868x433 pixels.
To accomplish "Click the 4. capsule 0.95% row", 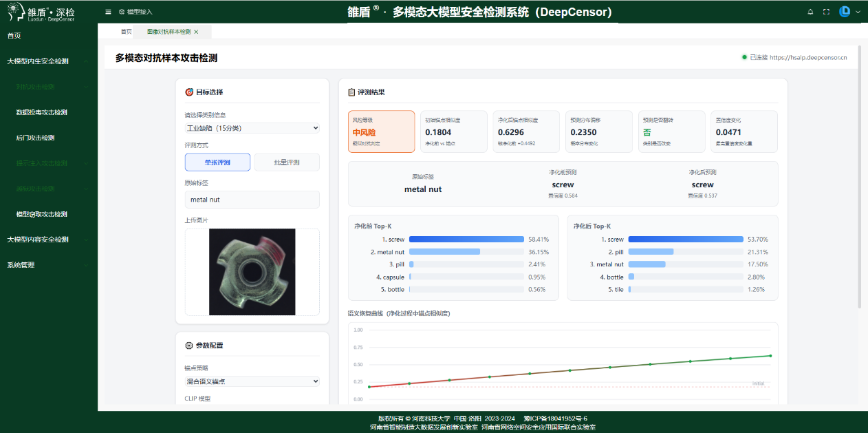I will coord(454,277).
